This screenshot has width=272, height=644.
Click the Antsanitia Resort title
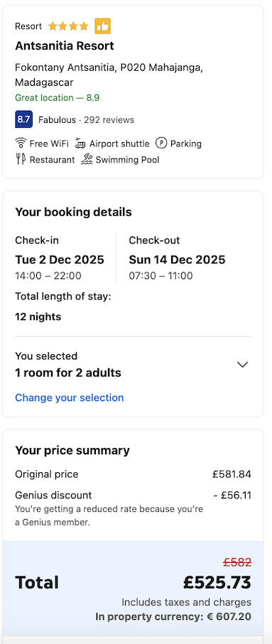(65, 45)
